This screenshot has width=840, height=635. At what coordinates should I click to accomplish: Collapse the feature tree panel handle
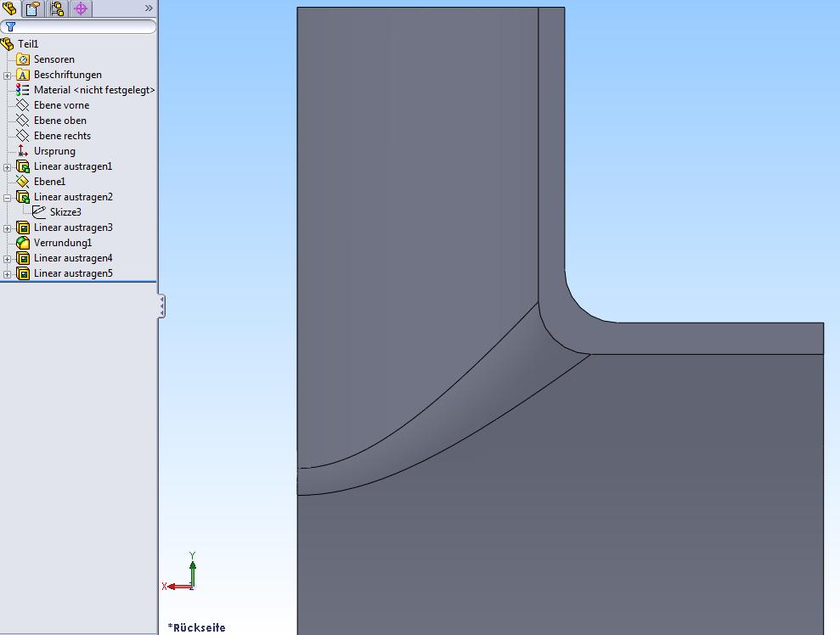tap(161, 306)
